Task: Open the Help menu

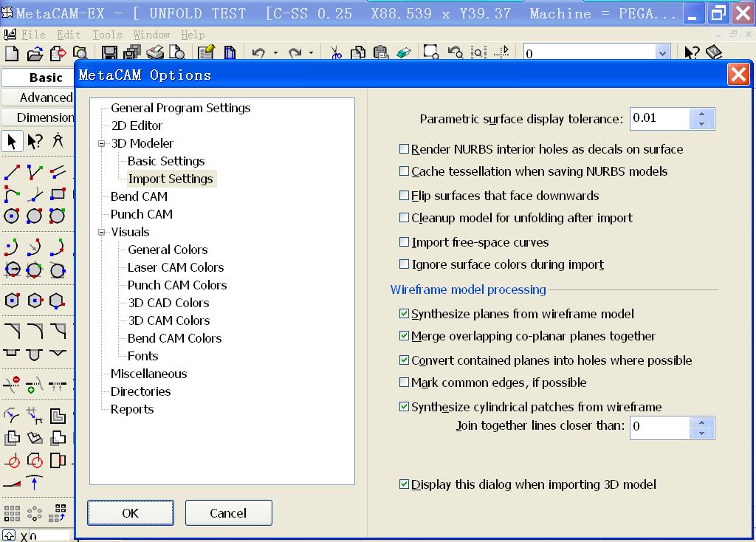Action: (x=193, y=35)
